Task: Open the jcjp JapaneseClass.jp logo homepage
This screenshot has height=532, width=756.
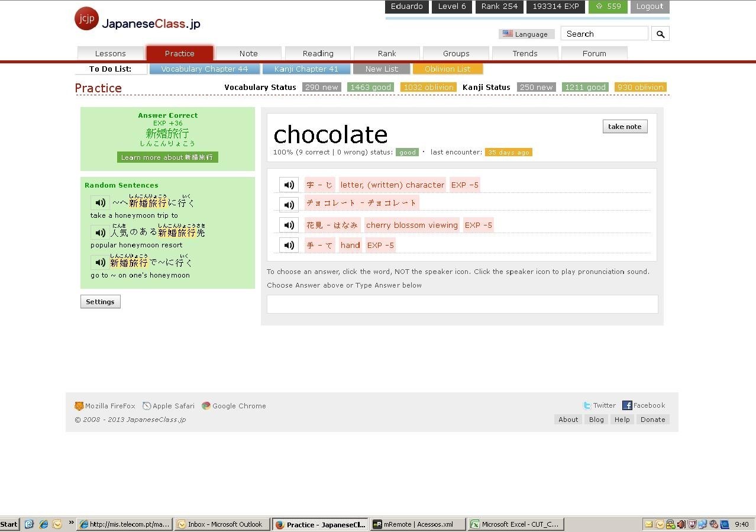Action: tap(138, 20)
